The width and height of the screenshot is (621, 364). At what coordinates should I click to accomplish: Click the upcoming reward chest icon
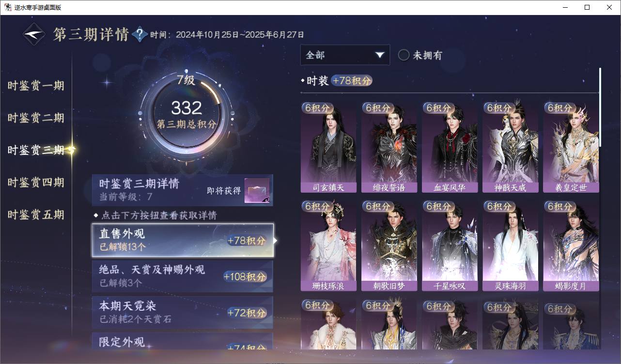coord(257,191)
